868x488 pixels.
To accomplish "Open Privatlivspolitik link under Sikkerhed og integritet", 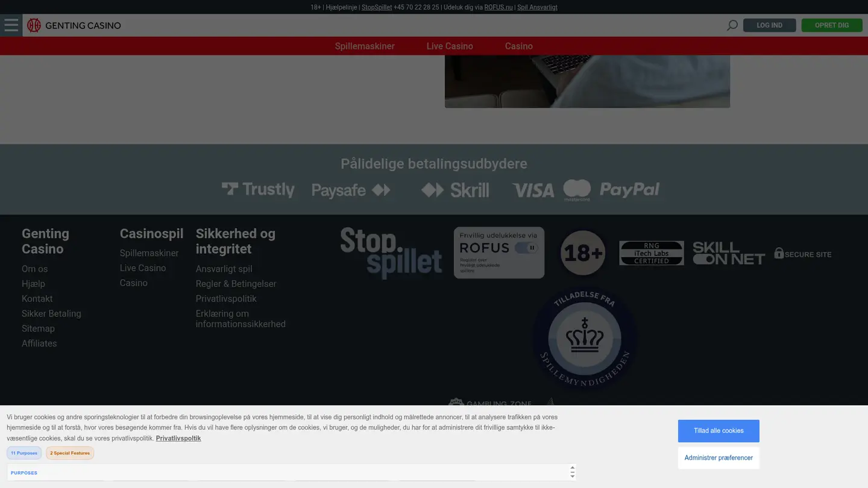I will 226,299.
